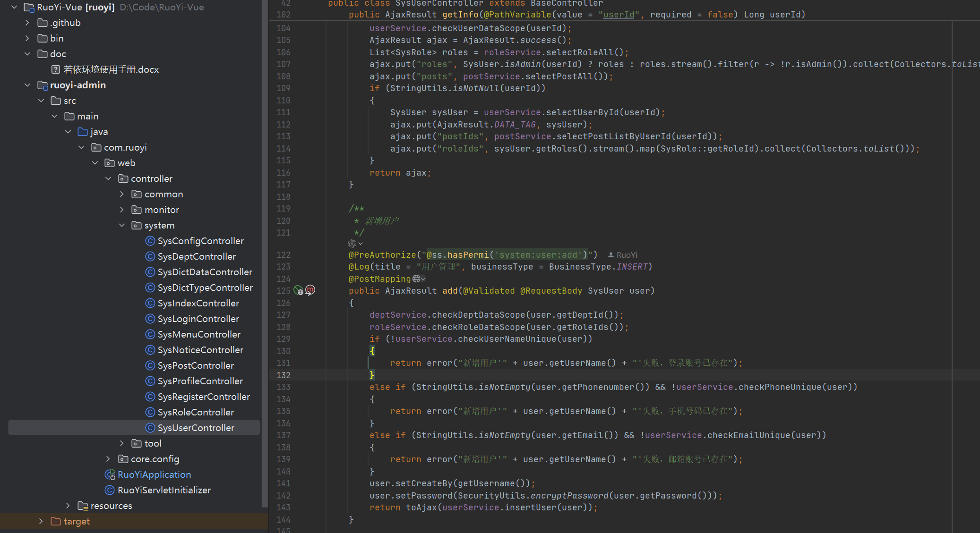Click the ruoyi-admin module folder icon
980x533 pixels.
coord(43,85)
